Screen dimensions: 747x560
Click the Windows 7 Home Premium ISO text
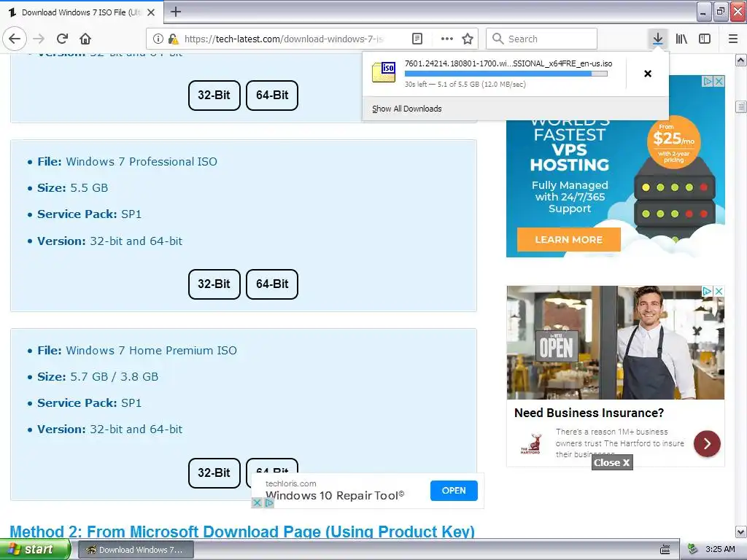click(152, 351)
